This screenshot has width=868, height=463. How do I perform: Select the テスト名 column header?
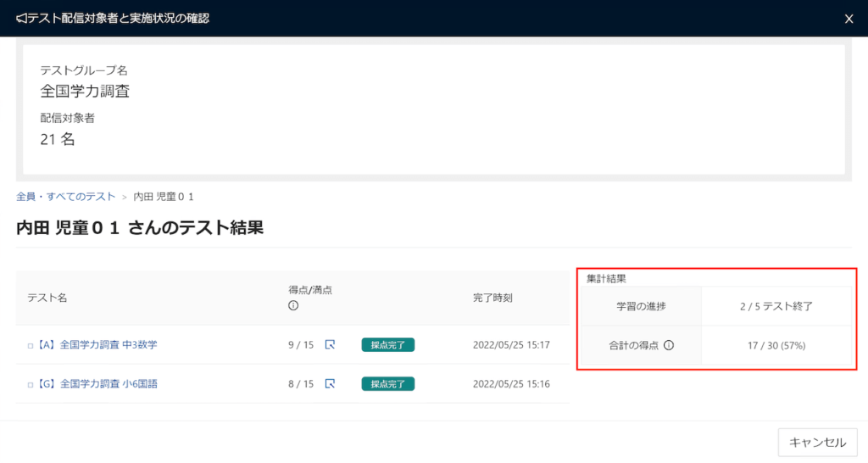pos(47,298)
